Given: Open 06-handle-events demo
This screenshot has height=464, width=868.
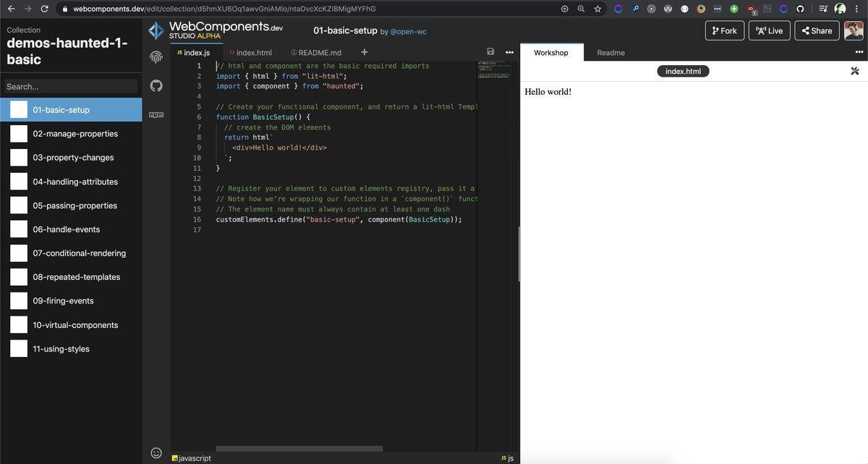Looking at the screenshot, I should click(71, 229).
